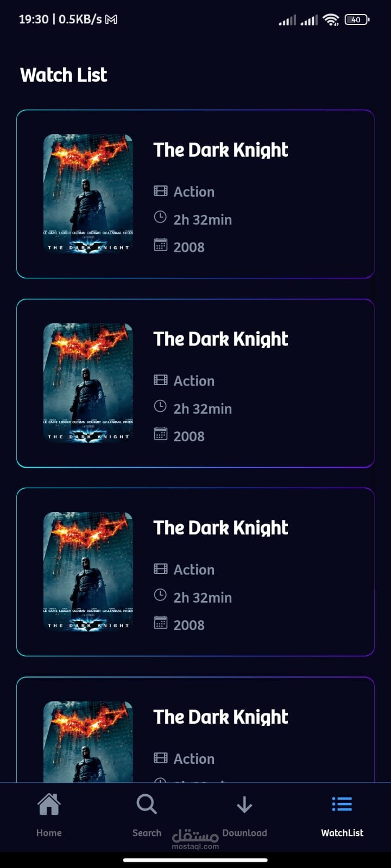Tap clock icon in first movie card
The width and height of the screenshot is (391, 868).
pyautogui.click(x=160, y=217)
